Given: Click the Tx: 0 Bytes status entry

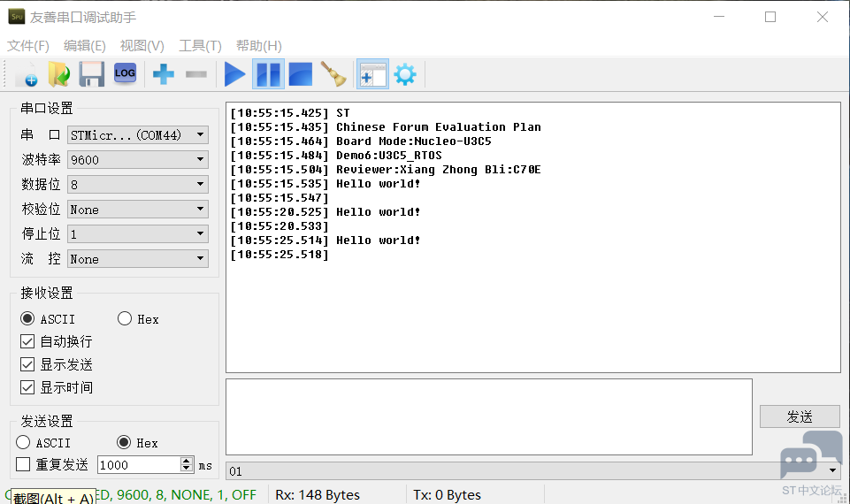Looking at the screenshot, I should pos(448,495).
